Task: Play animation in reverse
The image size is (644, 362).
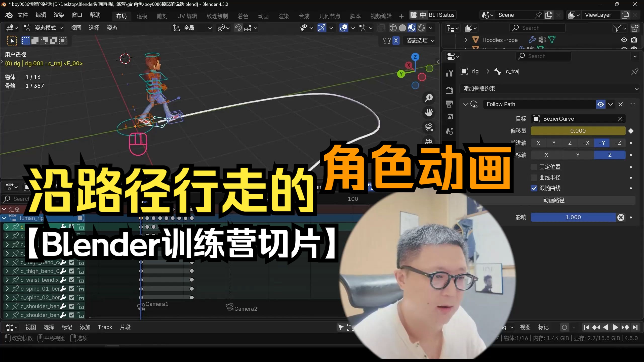Action: (606, 327)
